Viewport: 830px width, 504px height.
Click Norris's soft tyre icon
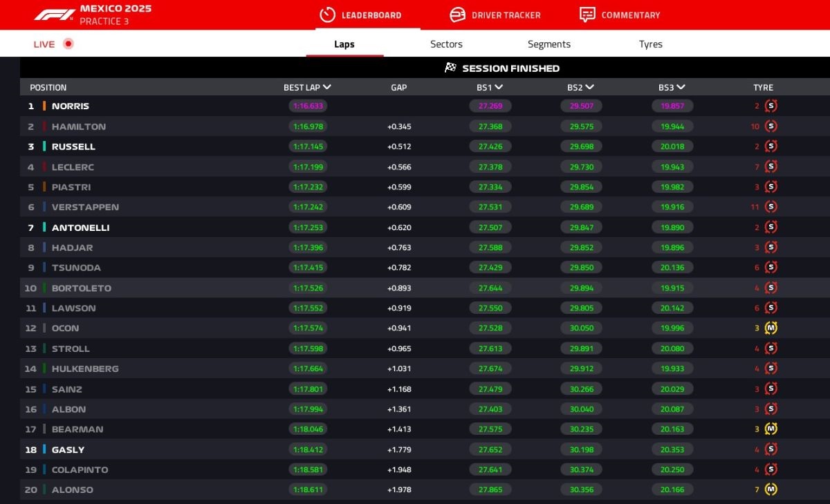pyautogui.click(x=771, y=106)
